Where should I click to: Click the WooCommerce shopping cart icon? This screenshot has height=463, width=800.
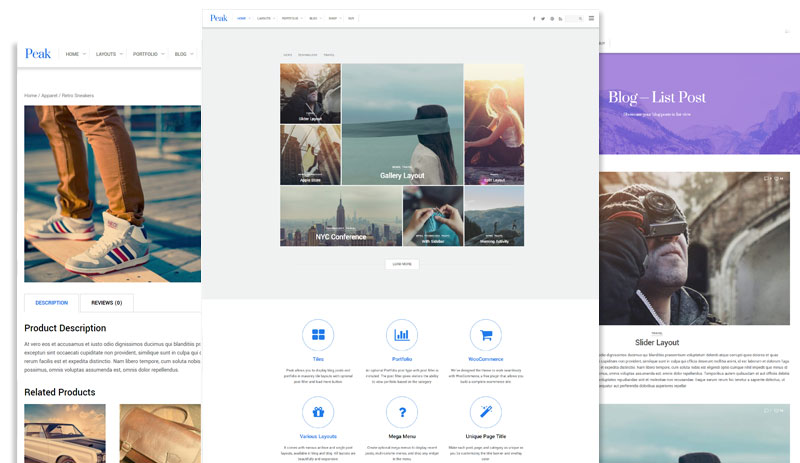(486, 335)
